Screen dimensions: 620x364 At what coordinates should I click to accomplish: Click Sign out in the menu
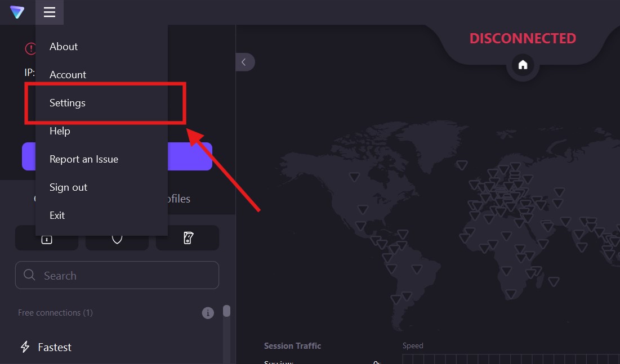coord(68,187)
